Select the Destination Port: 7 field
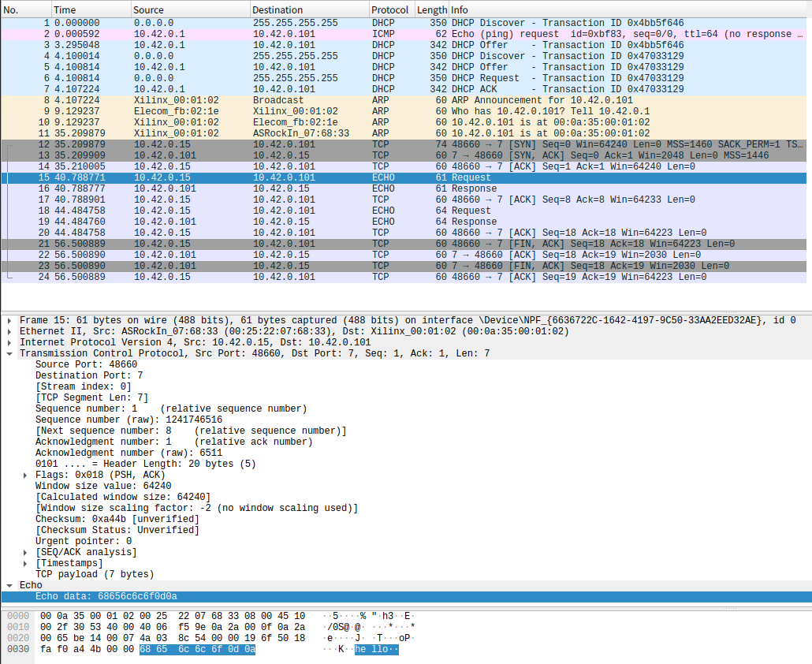Image resolution: width=812 pixels, height=664 pixels. [x=89, y=375]
